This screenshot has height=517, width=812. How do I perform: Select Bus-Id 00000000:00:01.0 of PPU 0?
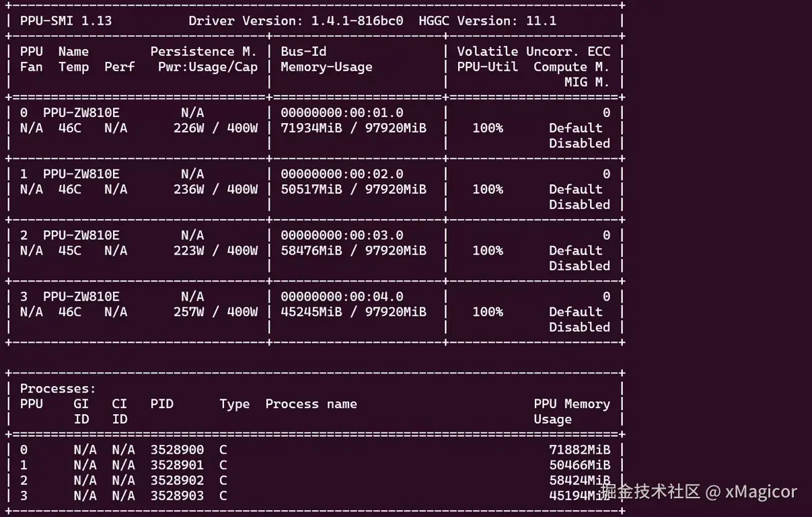(342, 112)
